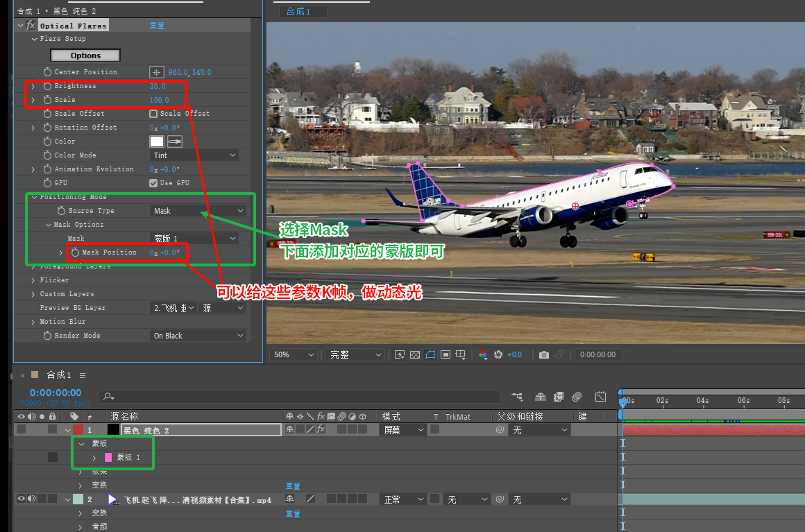The height and width of the screenshot is (532, 805).
Task: Toggle the fx effect switch for Optical Flares
Action: click(31, 25)
